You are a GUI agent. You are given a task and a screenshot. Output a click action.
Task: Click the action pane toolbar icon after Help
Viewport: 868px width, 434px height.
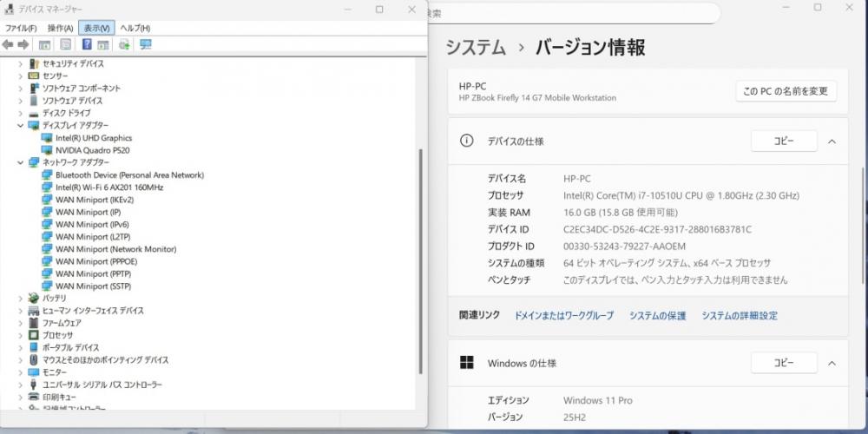click(103, 45)
